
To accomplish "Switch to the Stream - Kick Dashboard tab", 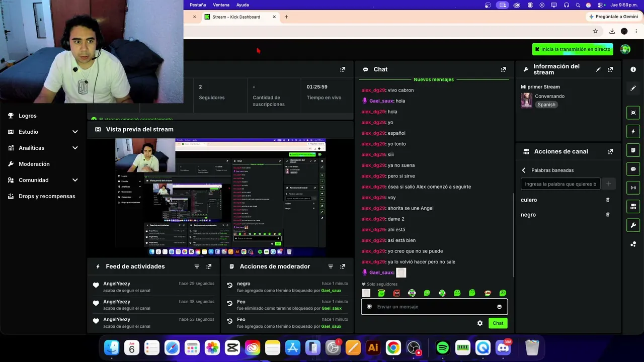I will click(240, 17).
